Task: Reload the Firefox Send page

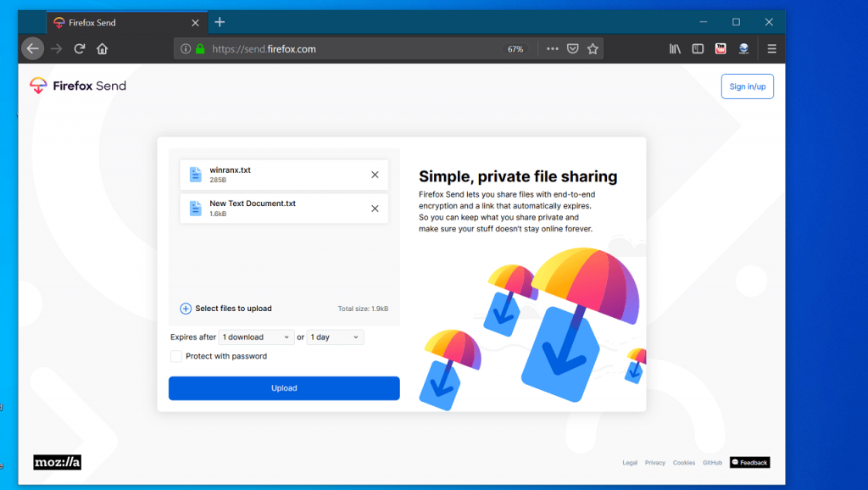Action: 79,48
